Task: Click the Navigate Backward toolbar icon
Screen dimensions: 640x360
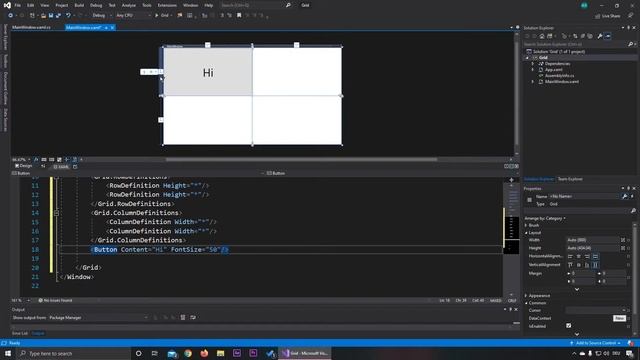Action: click(10, 16)
